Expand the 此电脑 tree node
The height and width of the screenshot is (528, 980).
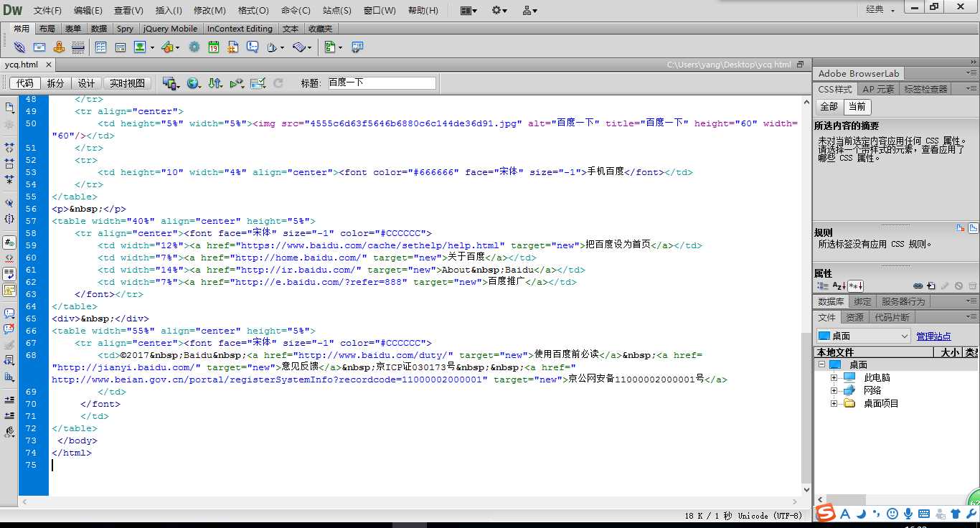[x=834, y=377]
